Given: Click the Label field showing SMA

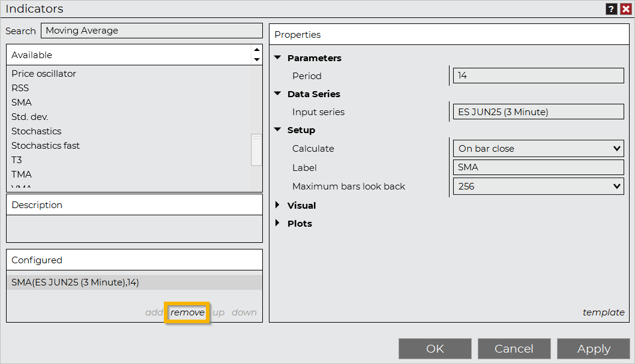Looking at the screenshot, I should (538, 167).
